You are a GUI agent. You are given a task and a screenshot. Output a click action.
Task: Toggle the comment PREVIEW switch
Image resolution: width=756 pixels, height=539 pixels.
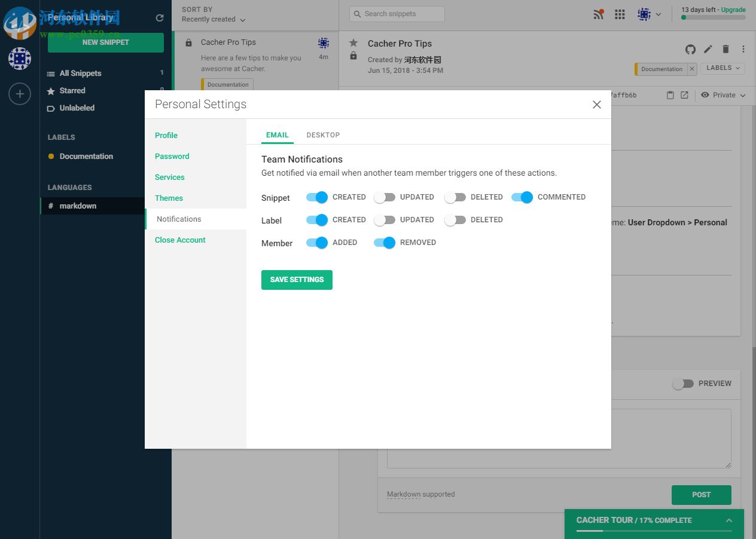[x=682, y=384]
